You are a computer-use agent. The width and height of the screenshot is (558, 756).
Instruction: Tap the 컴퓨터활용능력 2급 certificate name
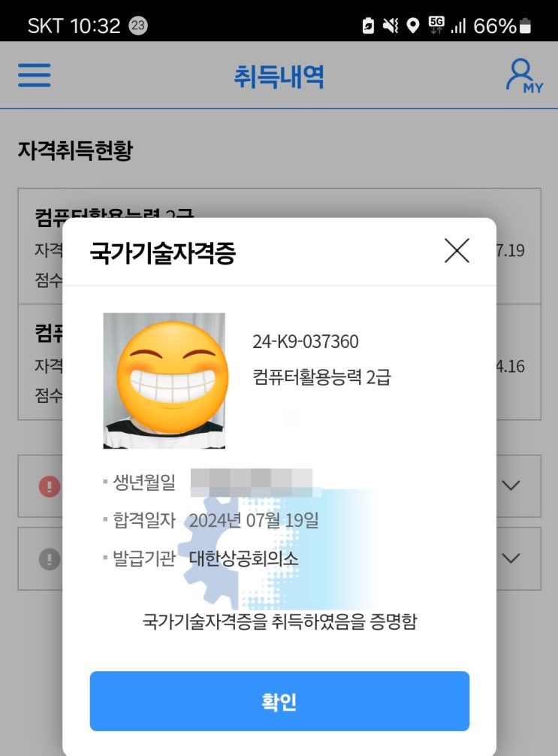pos(322,377)
